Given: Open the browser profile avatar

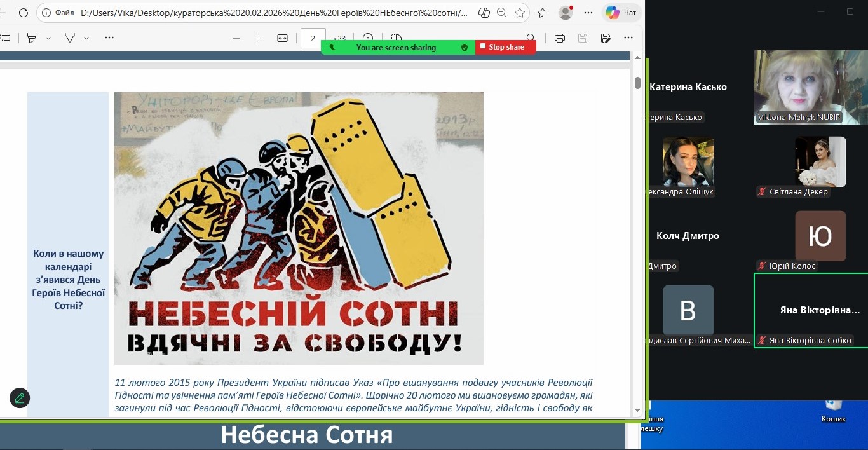Looking at the screenshot, I should point(565,13).
